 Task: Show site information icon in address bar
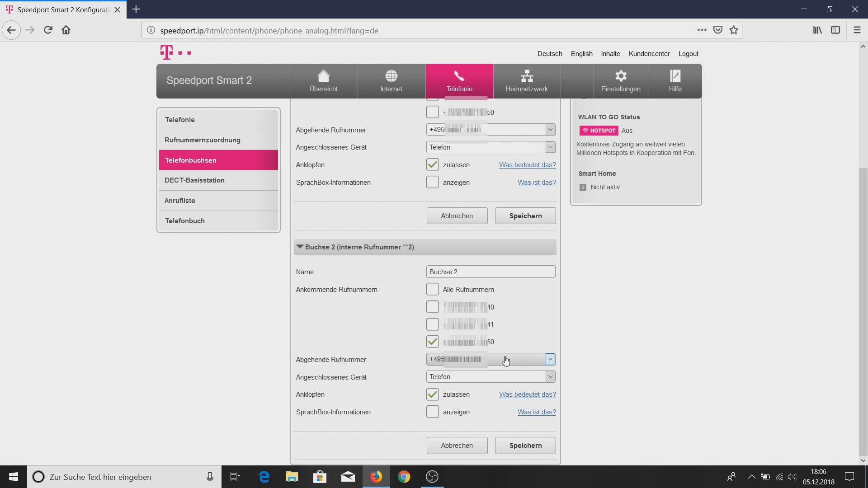tap(151, 30)
